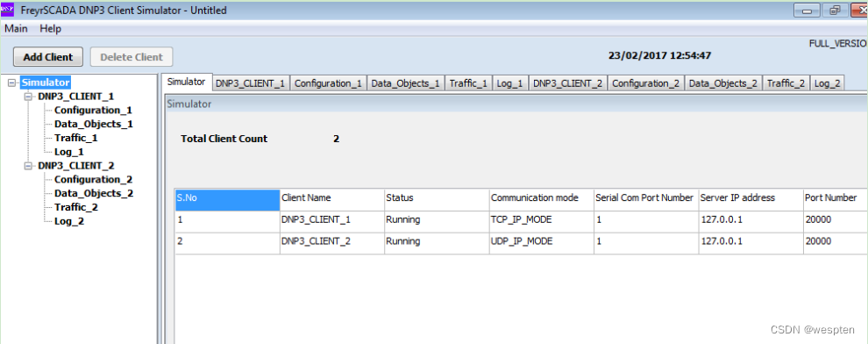Click the Total Client Count label
The width and height of the screenshot is (868, 344).
(224, 139)
